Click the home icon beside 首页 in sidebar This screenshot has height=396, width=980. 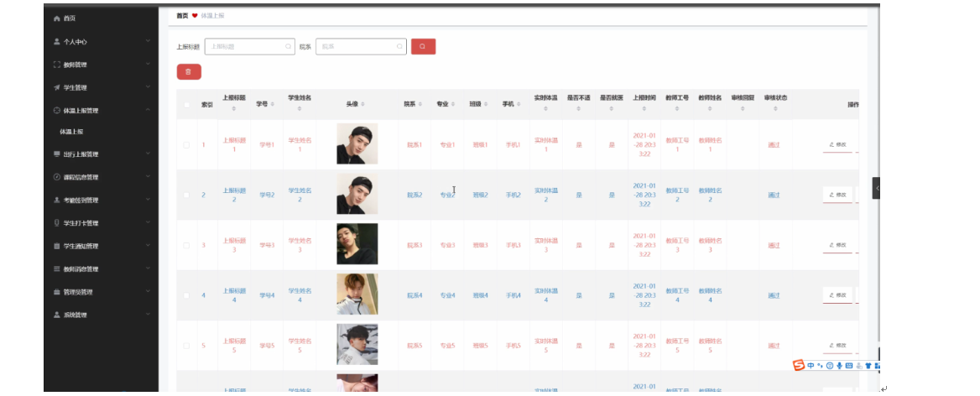point(57,18)
